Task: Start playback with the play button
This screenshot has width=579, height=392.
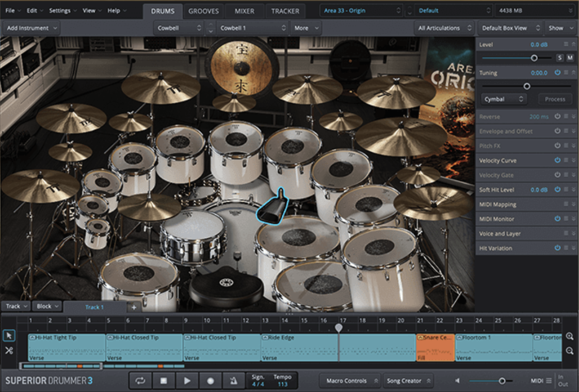Action: coord(187,381)
